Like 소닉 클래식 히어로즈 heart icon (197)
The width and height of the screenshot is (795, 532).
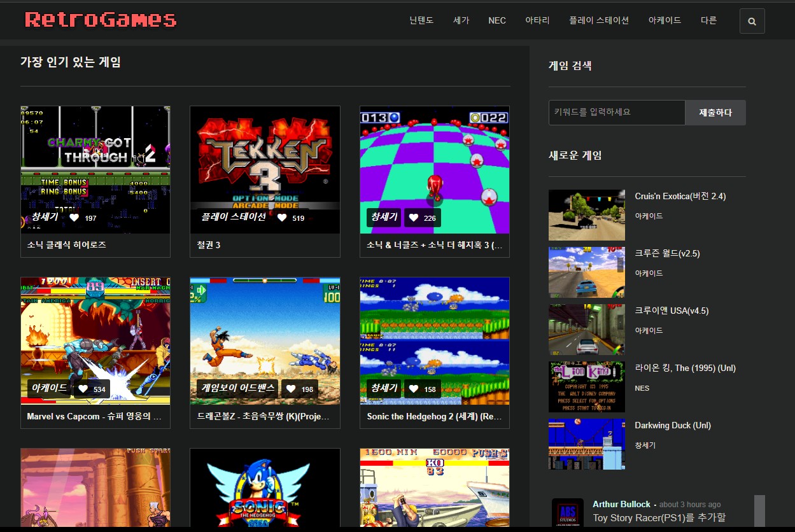[x=74, y=218]
